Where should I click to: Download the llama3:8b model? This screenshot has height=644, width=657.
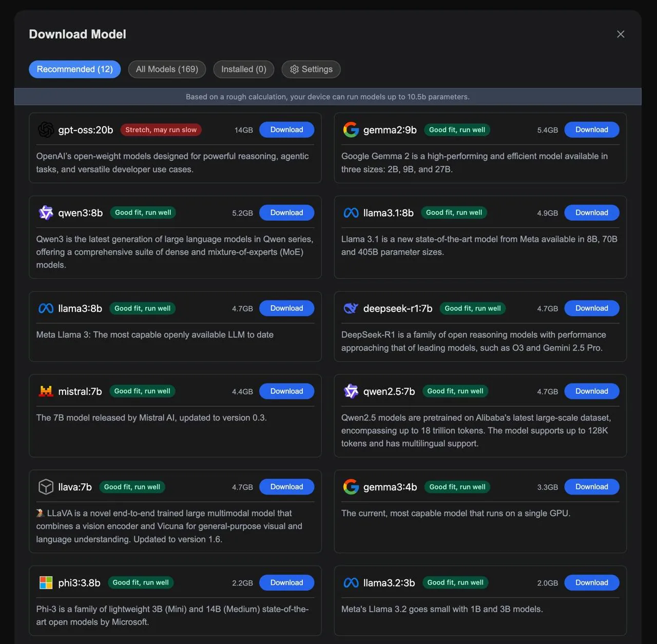click(x=287, y=308)
